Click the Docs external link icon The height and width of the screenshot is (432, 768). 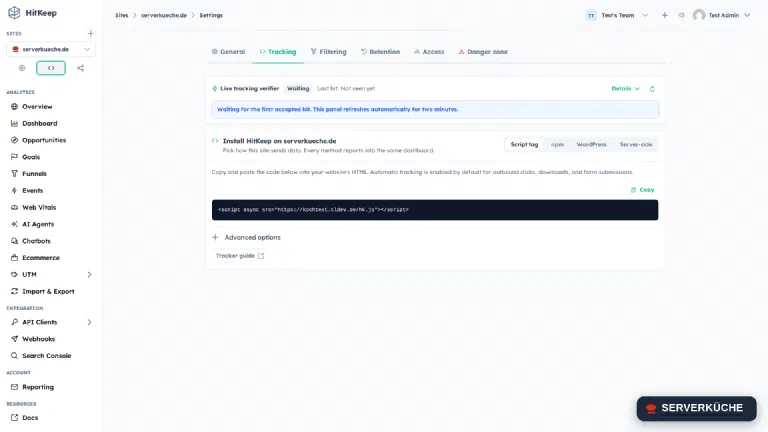click(x=14, y=418)
